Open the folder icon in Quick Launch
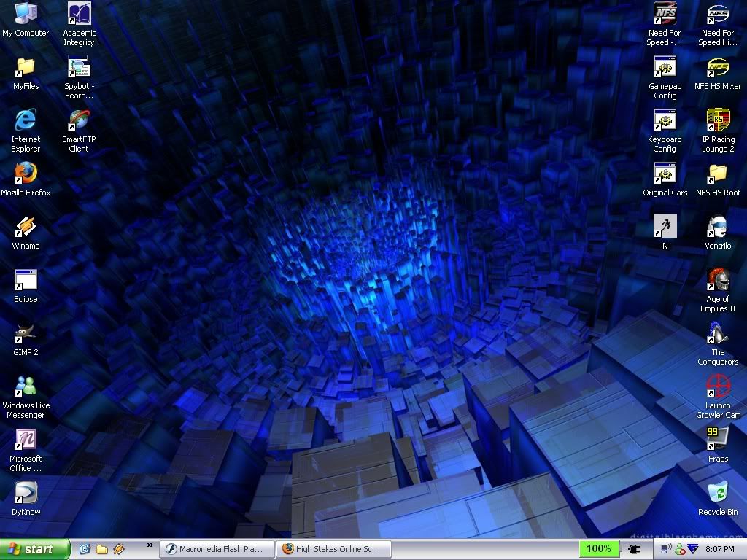Viewport: 747px width, 560px height. [x=101, y=549]
